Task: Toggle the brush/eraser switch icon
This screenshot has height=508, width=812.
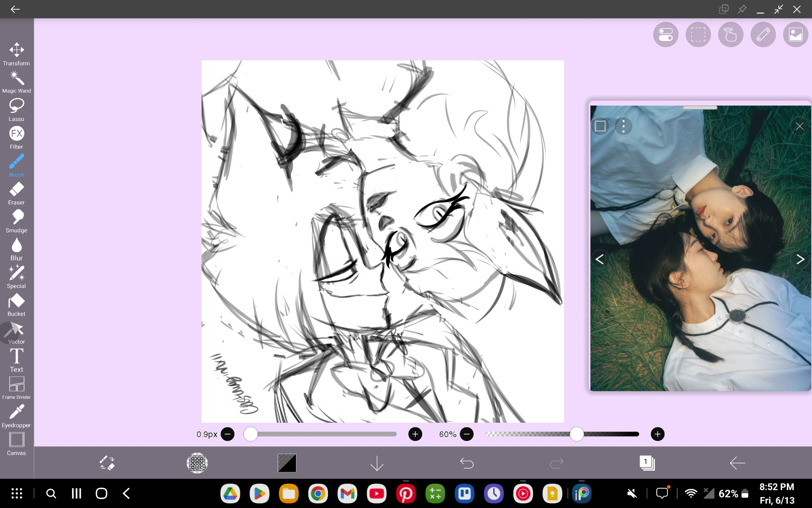Action: (x=107, y=463)
